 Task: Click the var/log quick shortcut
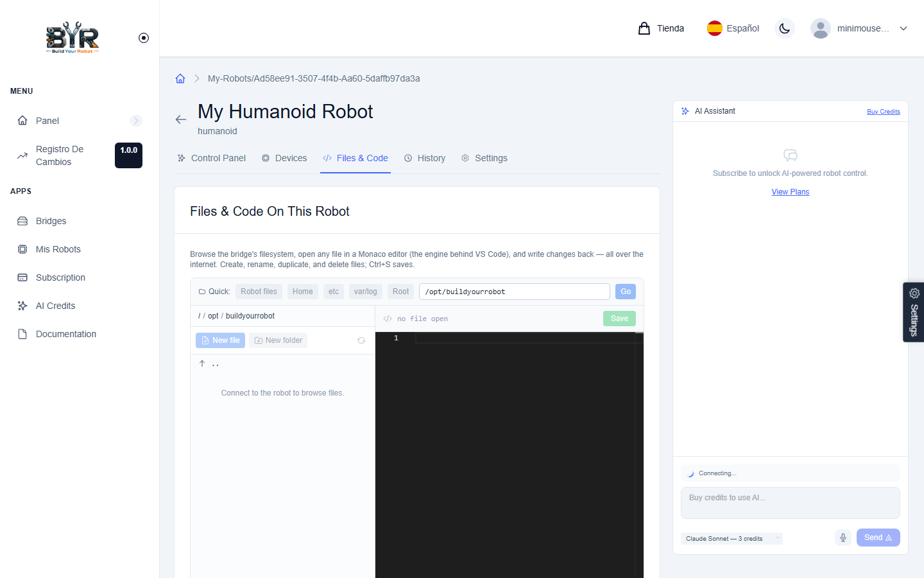366,292
